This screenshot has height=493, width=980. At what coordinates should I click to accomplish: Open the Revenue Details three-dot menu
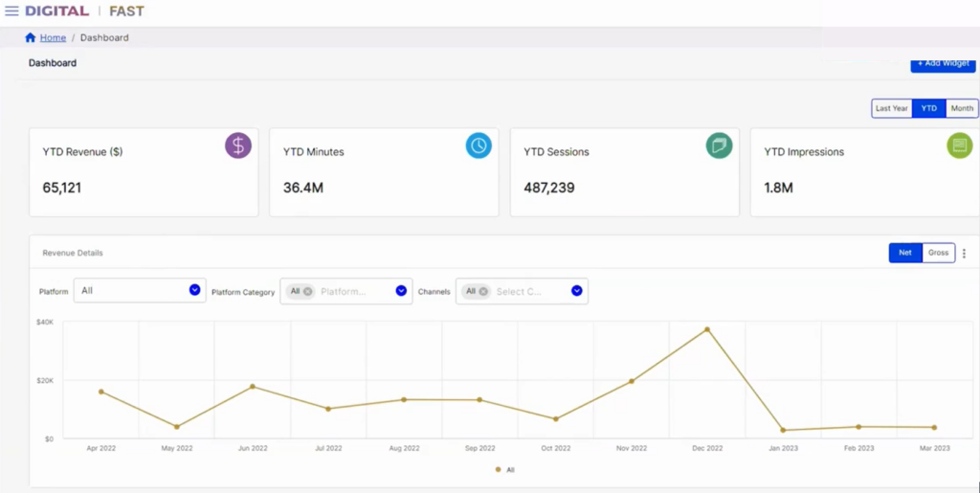pos(964,254)
